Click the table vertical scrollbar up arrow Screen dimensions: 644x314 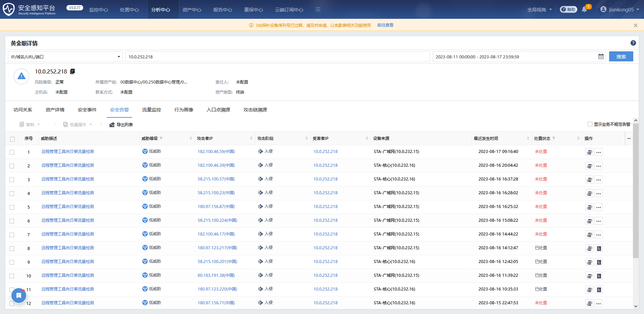pyautogui.click(x=636, y=120)
